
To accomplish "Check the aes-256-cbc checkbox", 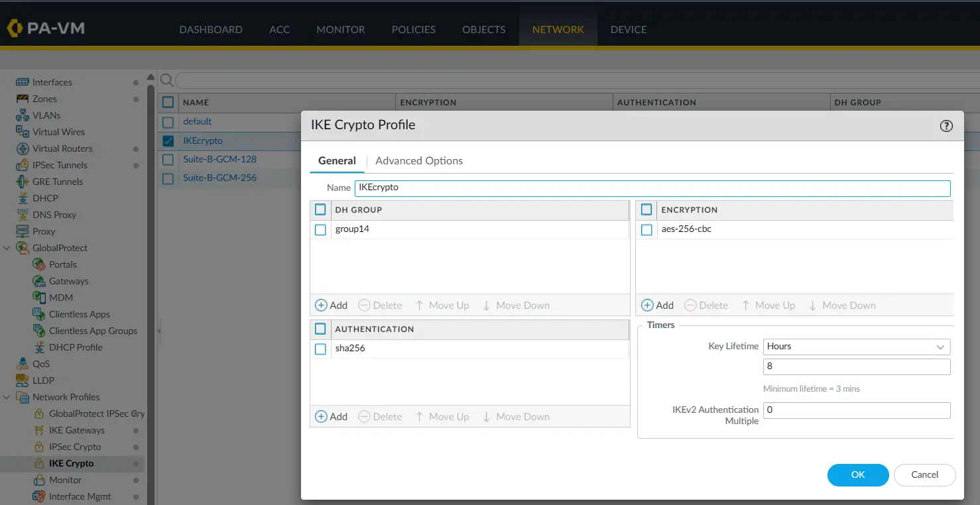I will click(x=646, y=230).
